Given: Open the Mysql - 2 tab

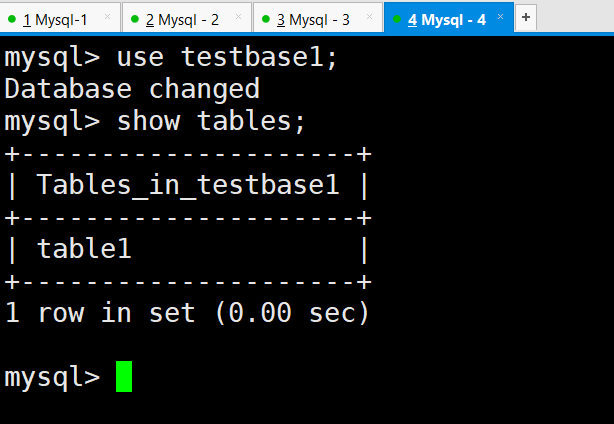Looking at the screenshot, I should (186, 18).
